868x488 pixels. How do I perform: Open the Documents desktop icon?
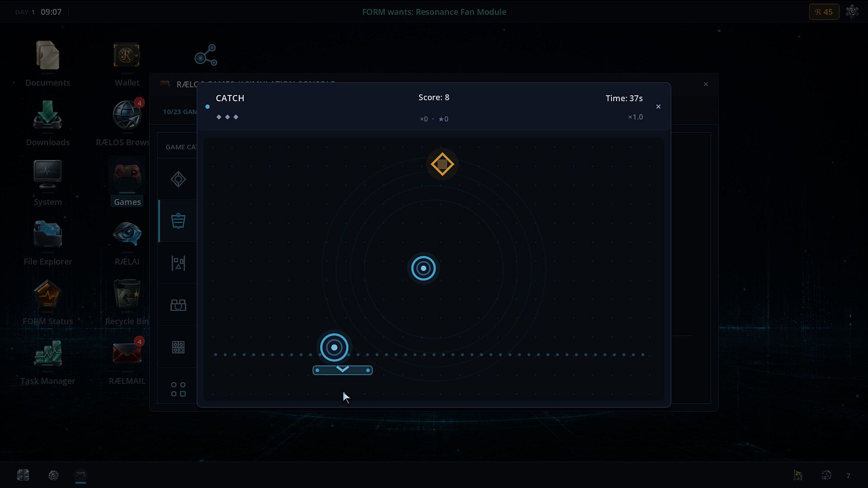[47, 56]
